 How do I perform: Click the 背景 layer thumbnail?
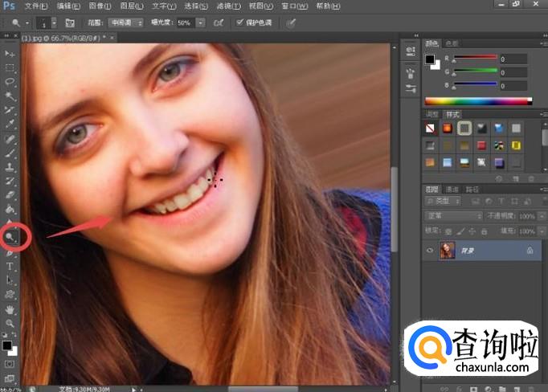pos(448,251)
